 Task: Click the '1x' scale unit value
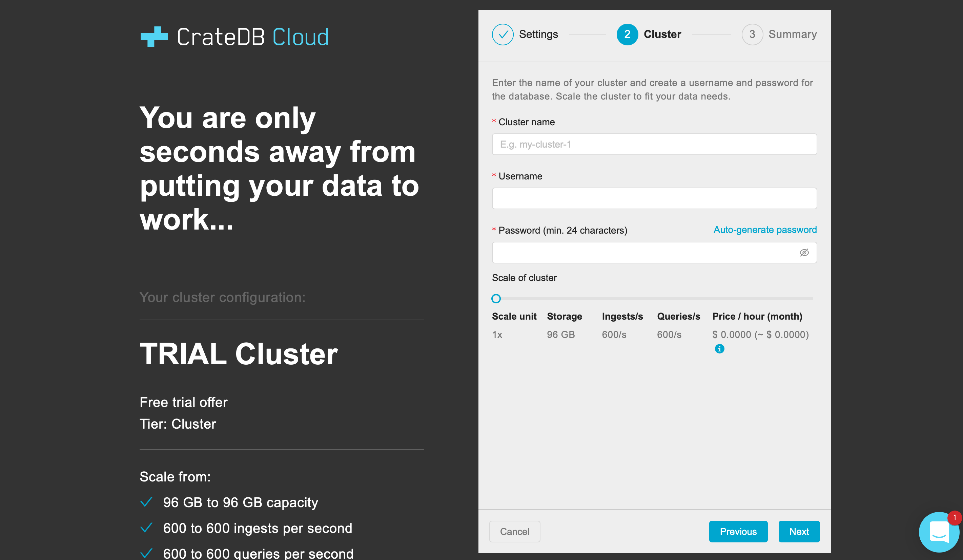point(497,335)
